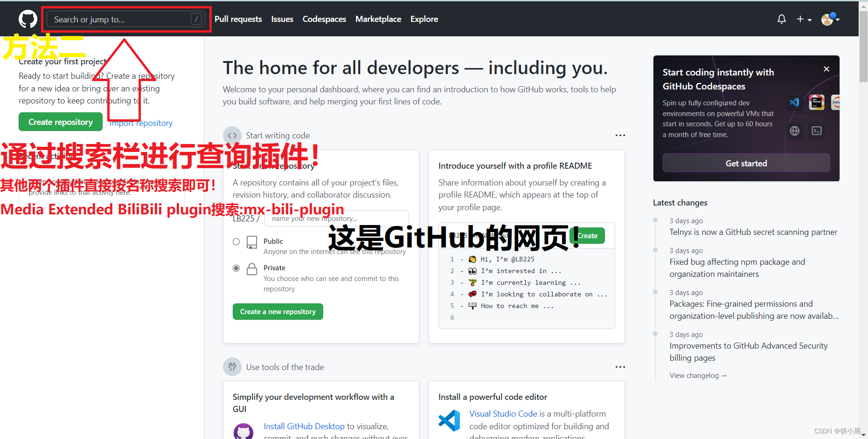Select the JetBrains icon in Codespaces banner
868x439 pixels.
pyautogui.click(x=817, y=102)
